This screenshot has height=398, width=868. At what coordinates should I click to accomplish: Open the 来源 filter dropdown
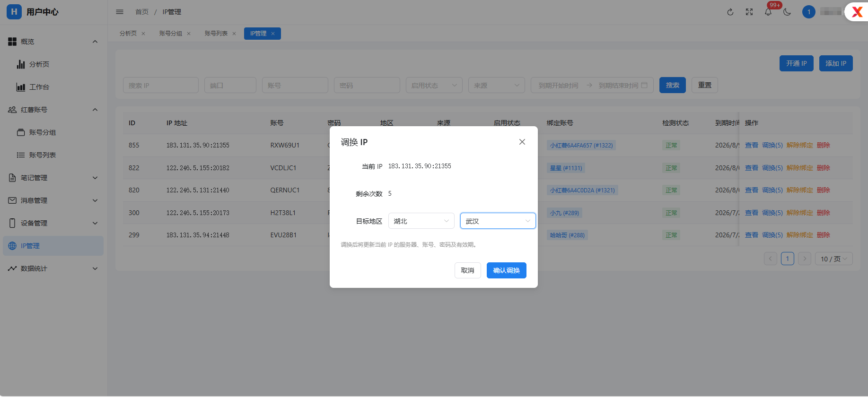497,85
